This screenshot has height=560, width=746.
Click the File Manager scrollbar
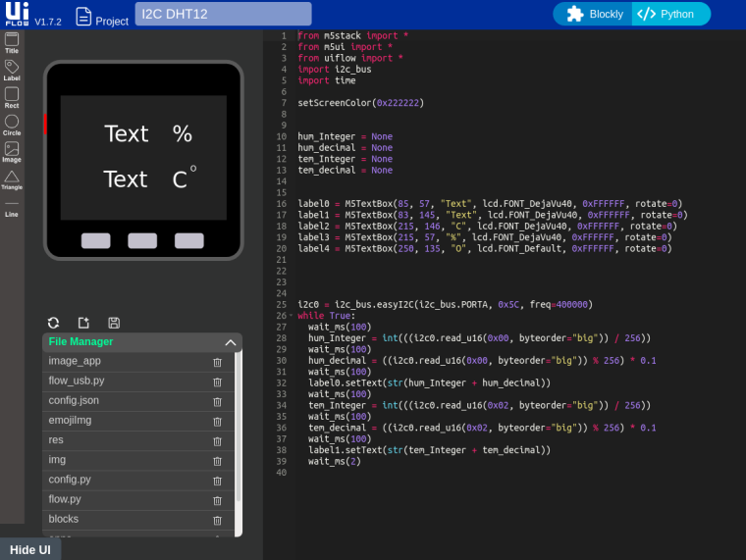(x=239, y=444)
